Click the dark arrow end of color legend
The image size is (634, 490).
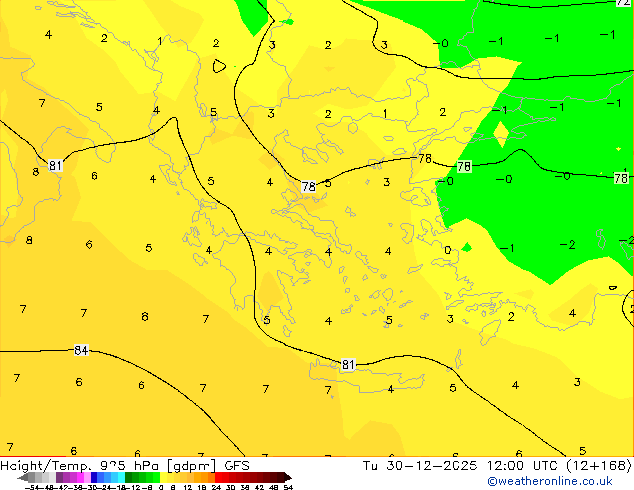coord(288,478)
